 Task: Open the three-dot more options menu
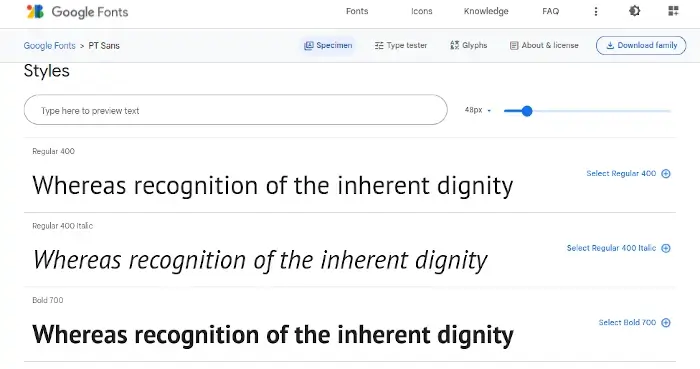(596, 12)
